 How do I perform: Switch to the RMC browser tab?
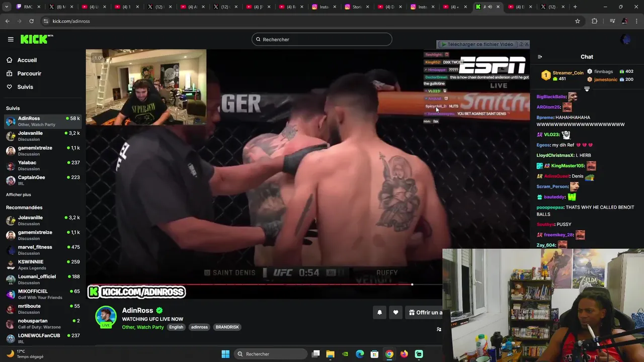pyautogui.click(x=28, y=7)
